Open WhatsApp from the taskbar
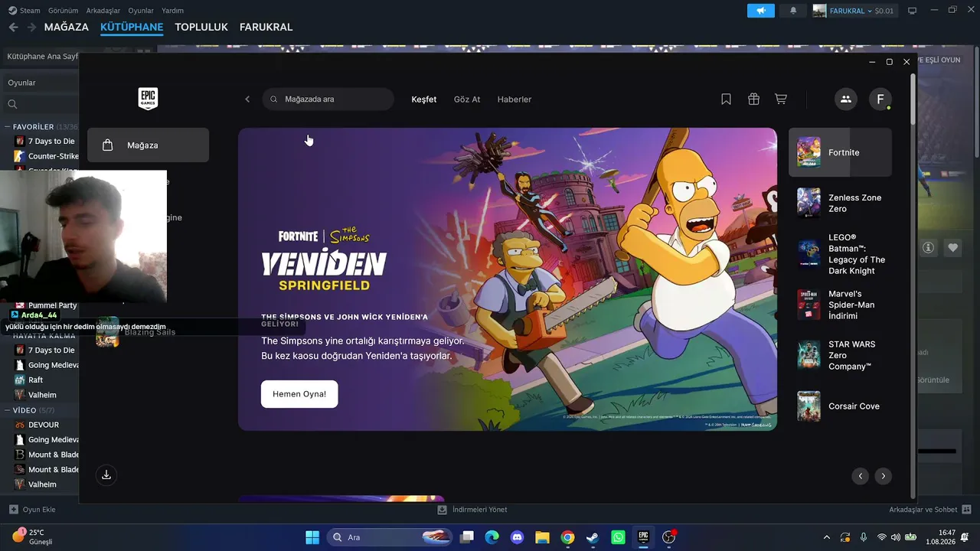This screenshot has height=551, width=980. pyautogui.click(x=618, y=537)
